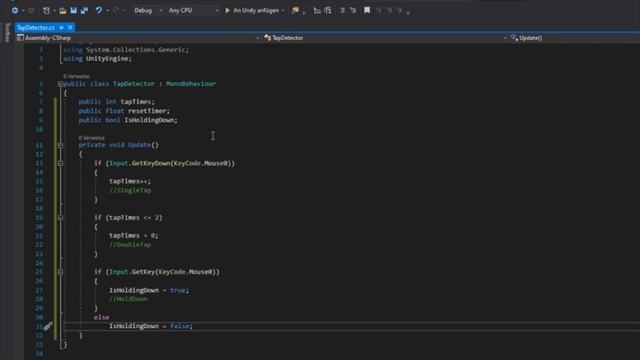Click the An Unity anfügen attach button
Screen dimensions: 640x360
252,10
